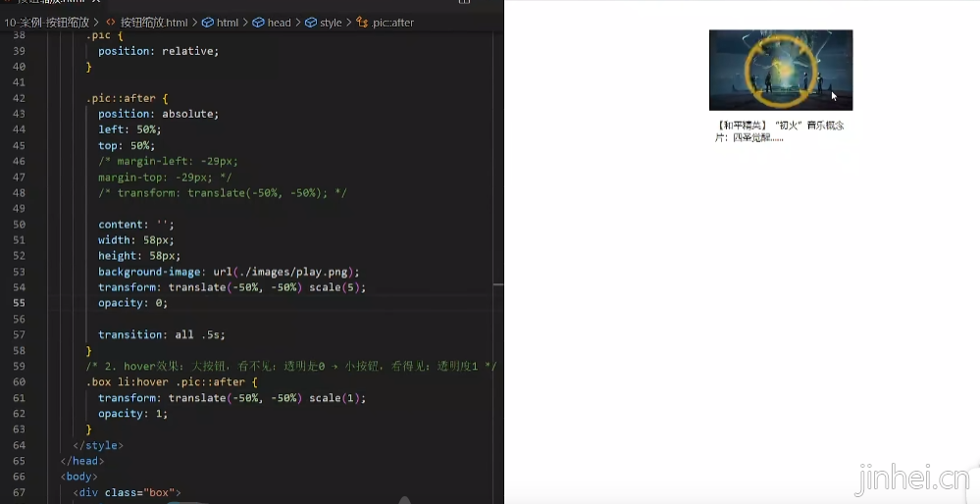Click the "content: '';" declaration
The width and height of the screenshot is (980, 504).
[x=135, y=225]
